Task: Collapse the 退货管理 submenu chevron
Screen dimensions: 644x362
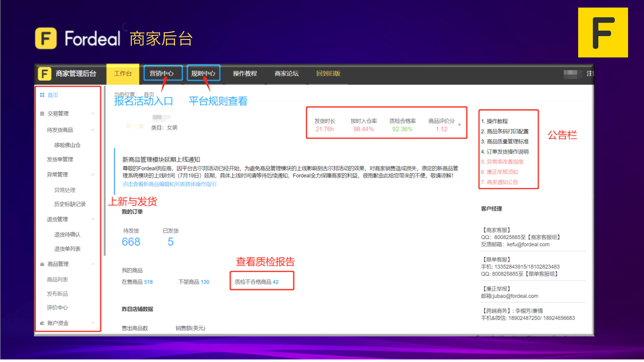Action: coord(93,219)
